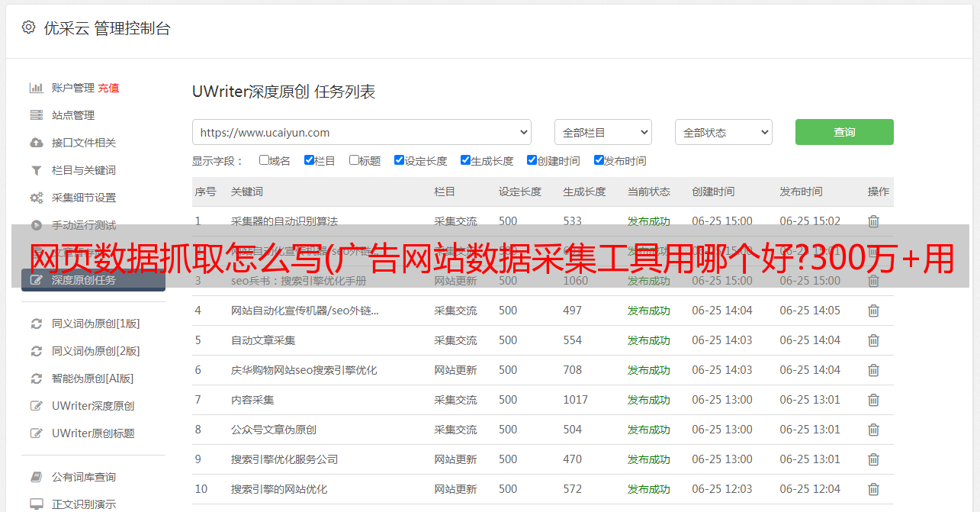Viewport: 980px width, 512px height.
Task: Uncheck the 发布时间 checkbox
Action: (x=599, y=160)
